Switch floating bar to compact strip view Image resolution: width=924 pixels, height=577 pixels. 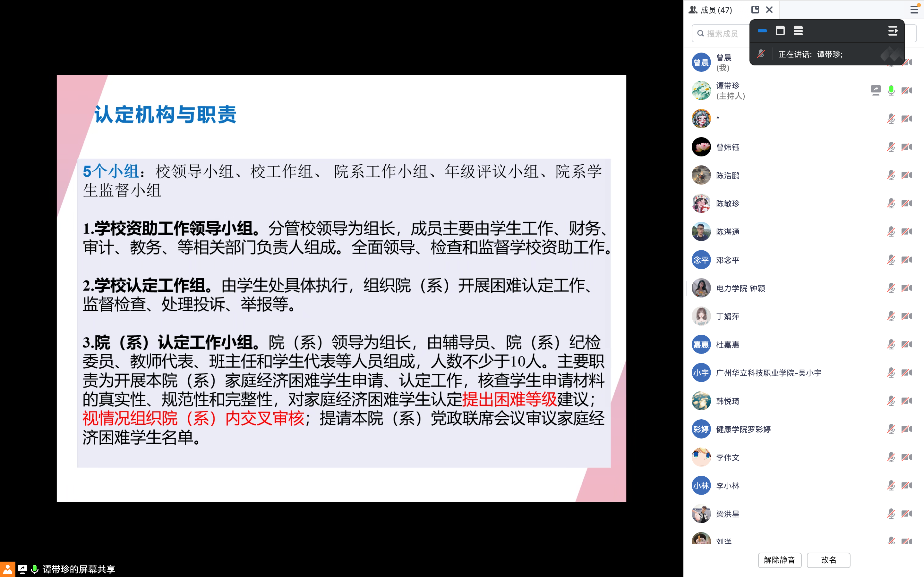click(762, 31)
